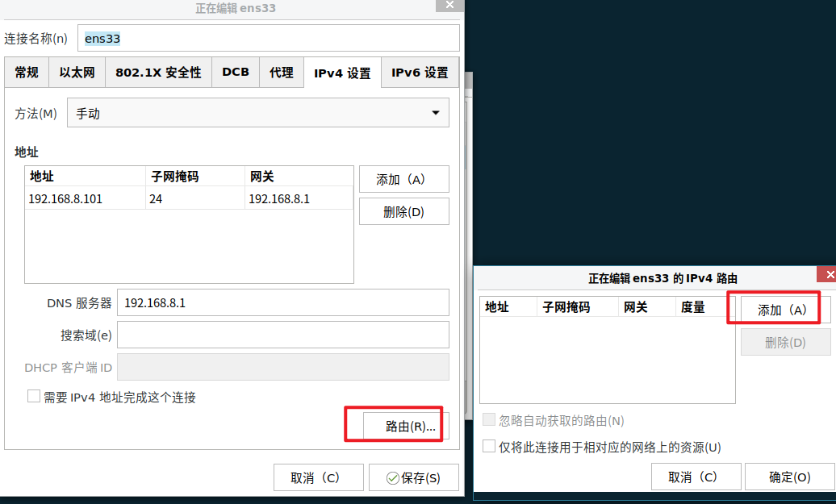Click 删除(D) button beside address table
The width and height of the screenshot is (836, 504).
point(403,212)
